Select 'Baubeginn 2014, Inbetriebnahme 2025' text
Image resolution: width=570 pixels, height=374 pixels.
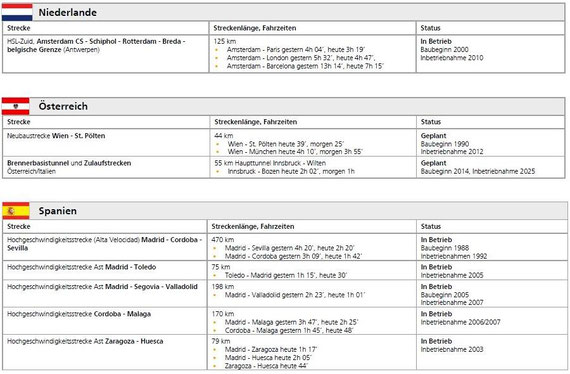point(478,171)
